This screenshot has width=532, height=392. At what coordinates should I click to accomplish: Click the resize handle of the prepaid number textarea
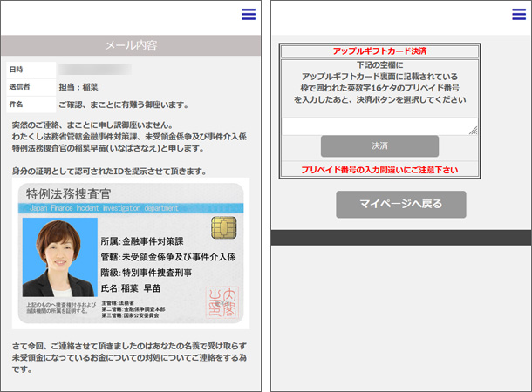[474, 131]
